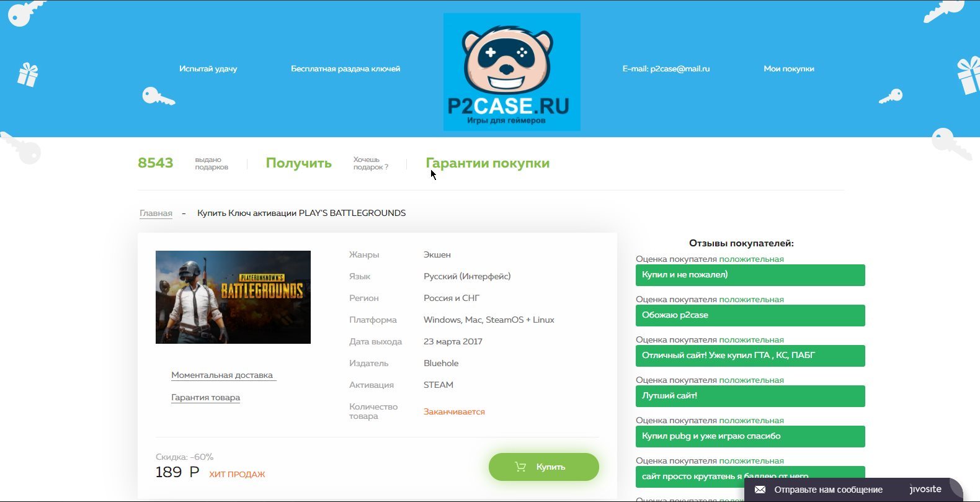Click the 'Хочешь подарок ?' text

371,163
